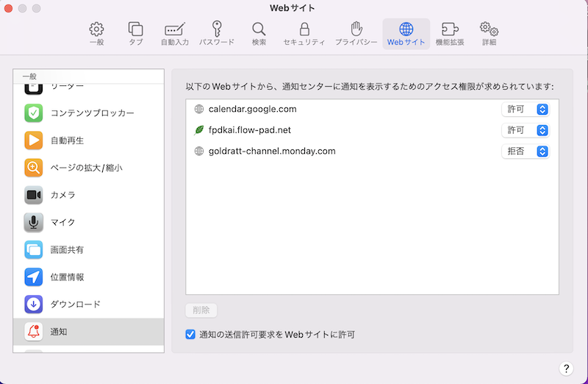Open the 自動入力 autofill icon

(x=175, y=29)
